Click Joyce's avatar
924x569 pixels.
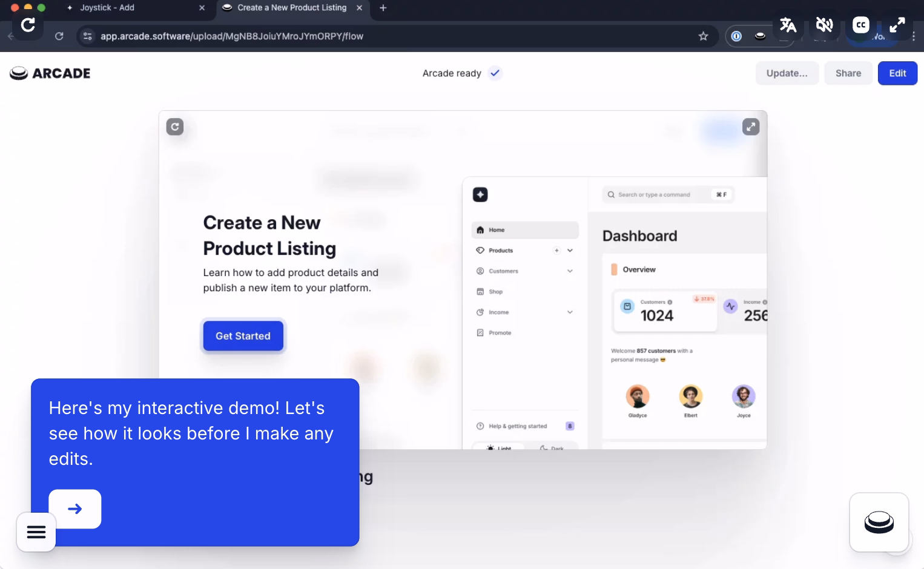coord(744,396)
